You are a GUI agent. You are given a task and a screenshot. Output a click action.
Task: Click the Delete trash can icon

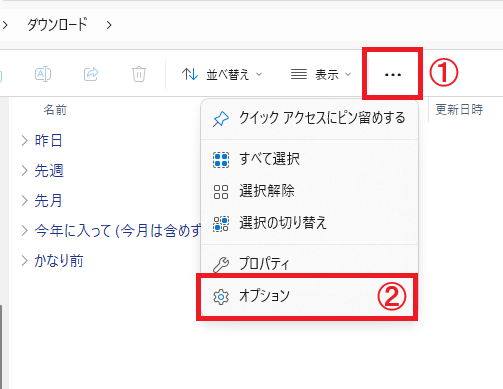pos(139,74)
